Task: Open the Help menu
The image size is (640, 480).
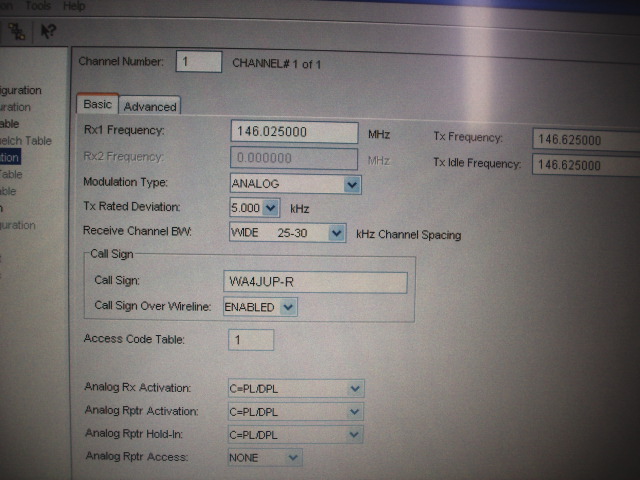Action: click(x=74, y=5)
